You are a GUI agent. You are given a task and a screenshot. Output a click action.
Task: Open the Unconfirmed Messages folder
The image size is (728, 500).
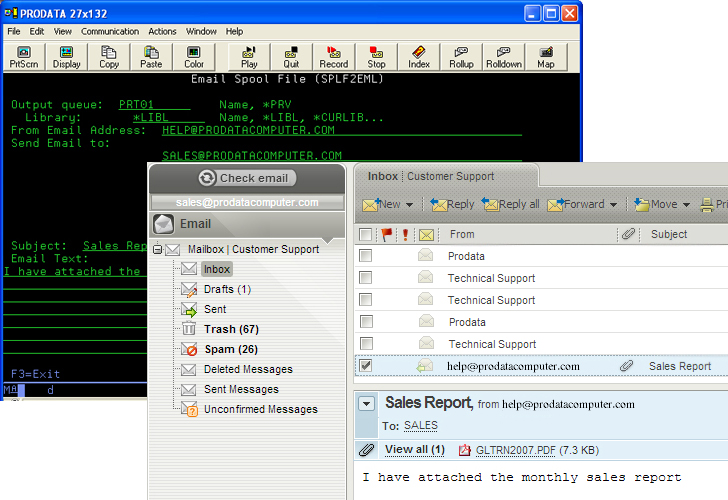(x=261, y=409)
